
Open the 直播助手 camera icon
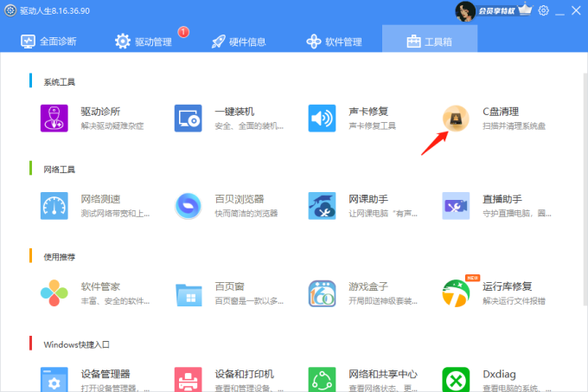(x=456, y=206)
